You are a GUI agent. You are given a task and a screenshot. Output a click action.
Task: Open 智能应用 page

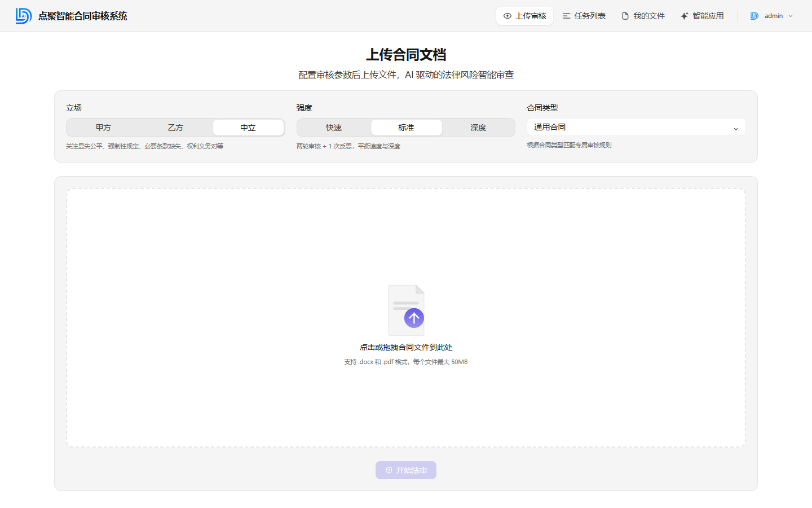pyautogui.click(x=702, y=16)
